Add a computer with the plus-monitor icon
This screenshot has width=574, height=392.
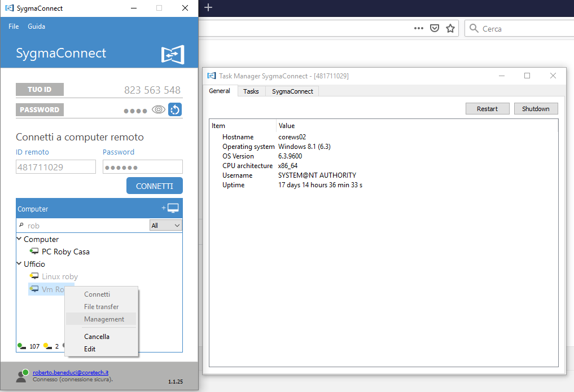tap(170, 208)
